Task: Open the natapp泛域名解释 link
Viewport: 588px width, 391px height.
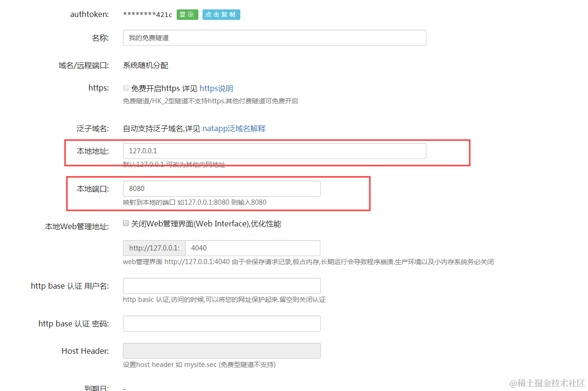Action: tap(234, 128)
